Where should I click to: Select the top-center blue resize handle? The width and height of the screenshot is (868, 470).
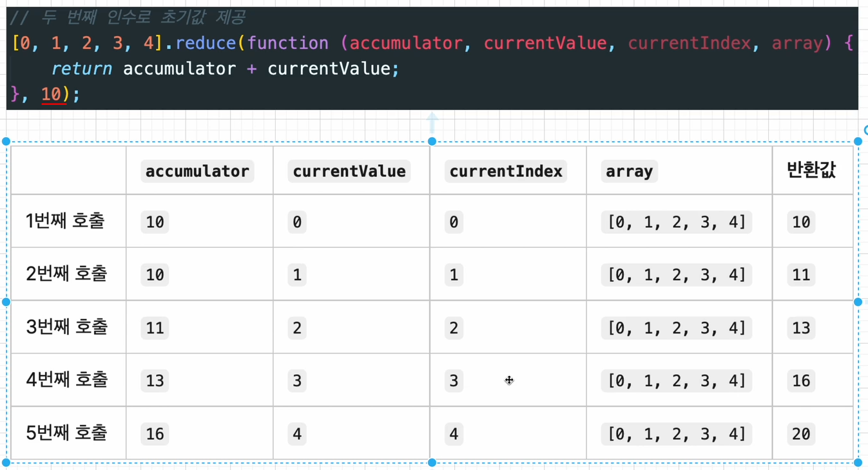[x=432, y=140]
